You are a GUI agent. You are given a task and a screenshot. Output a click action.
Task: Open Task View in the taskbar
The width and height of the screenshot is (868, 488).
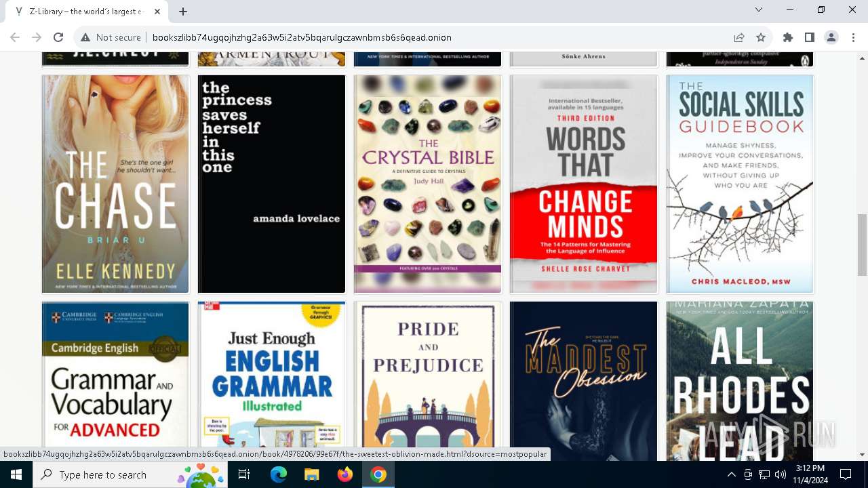point(244,474)
